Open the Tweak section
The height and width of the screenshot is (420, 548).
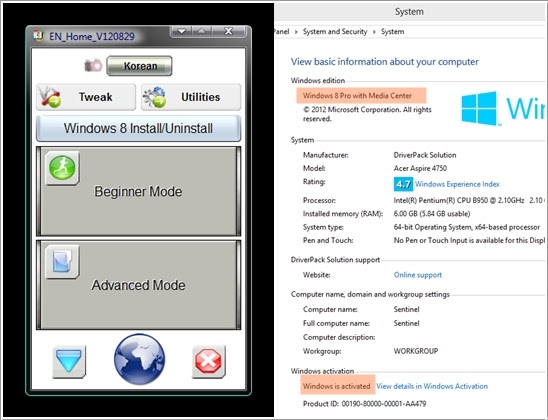[x=86, y=97]
